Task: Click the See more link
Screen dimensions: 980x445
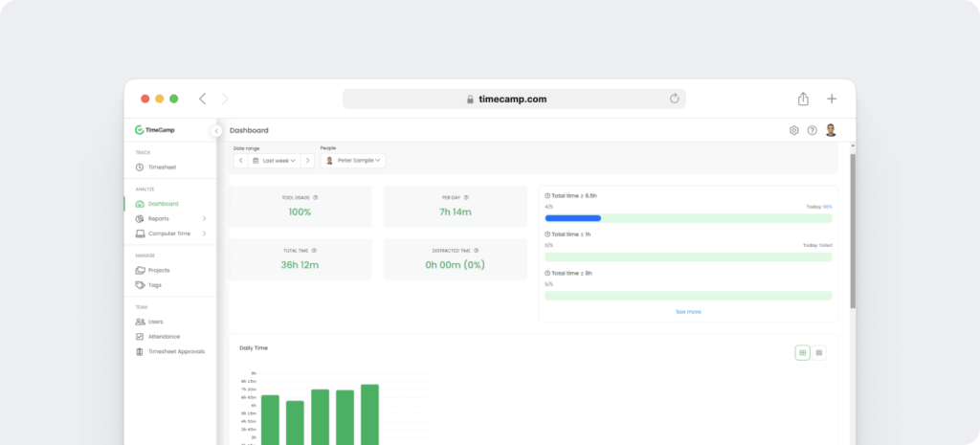Action: (688, 311)
